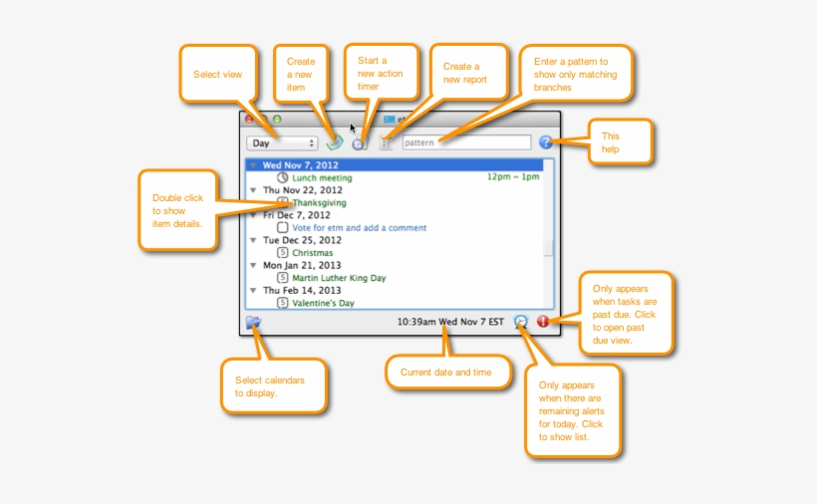Focus the pattern filter text field
The height and width of the screenshot is (504, 817).
[465, 143]
